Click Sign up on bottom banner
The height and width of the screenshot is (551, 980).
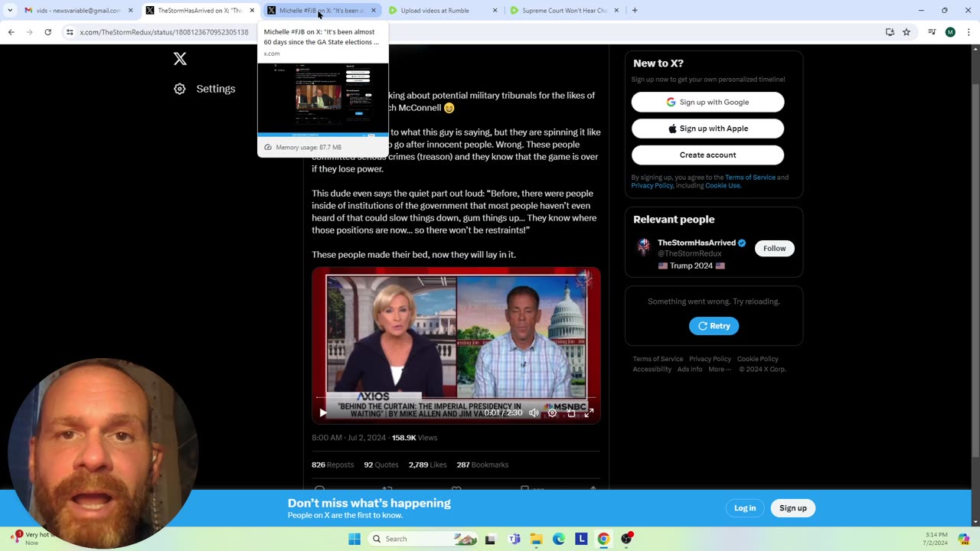[x=793, y=508]
